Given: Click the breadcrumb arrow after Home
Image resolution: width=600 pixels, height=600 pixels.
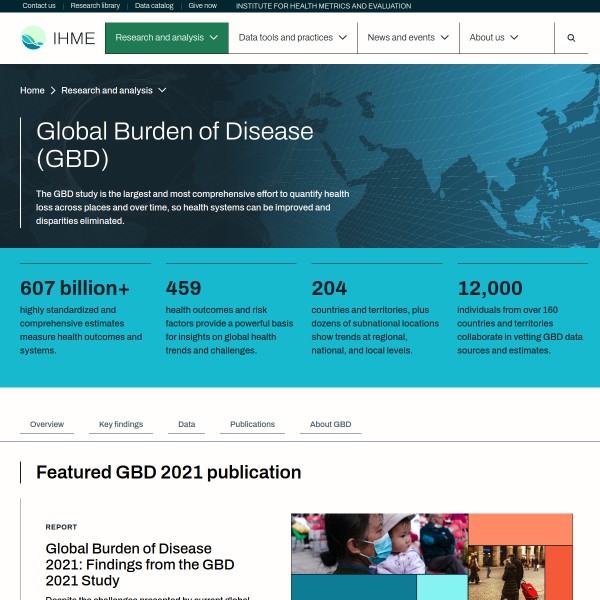Looking at the screenshot, I should pyautogui.click(x=53, y=90).
